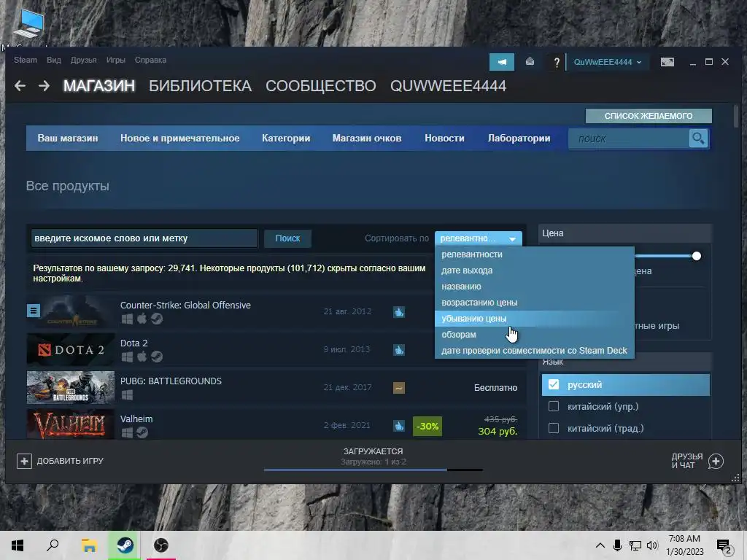Open the Steam inbox envelope icon
The width and height of the screenshot is (747, 560).
point(530,62)
